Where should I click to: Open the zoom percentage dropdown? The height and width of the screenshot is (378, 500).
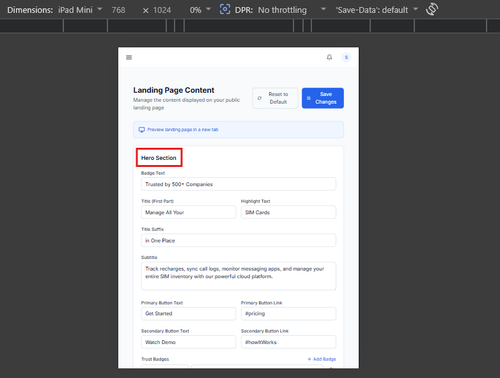click(x=200, y=10)
